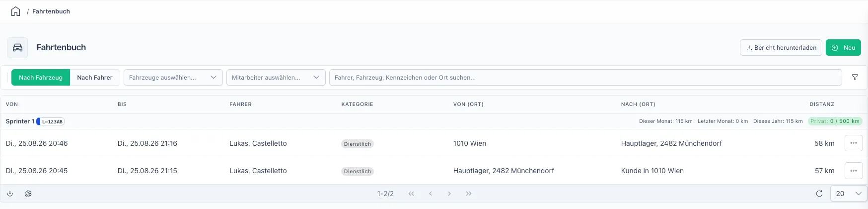Click Dieses Jahr: 115 km stat
Viewport: 868px width, 209px height.
778,121
